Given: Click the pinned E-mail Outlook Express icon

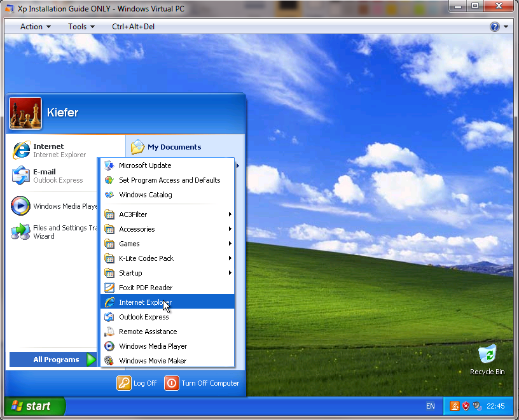Looking at the screenshot, I should (21, 176).
